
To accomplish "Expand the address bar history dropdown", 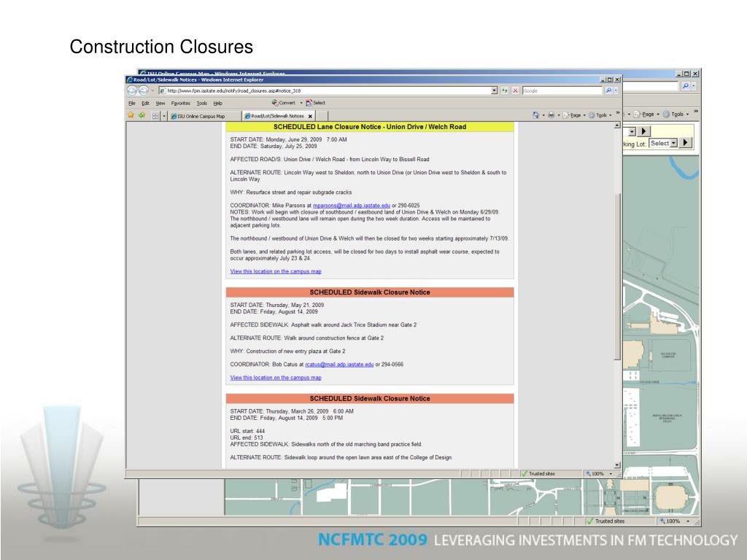I will (x=495, y=90).
